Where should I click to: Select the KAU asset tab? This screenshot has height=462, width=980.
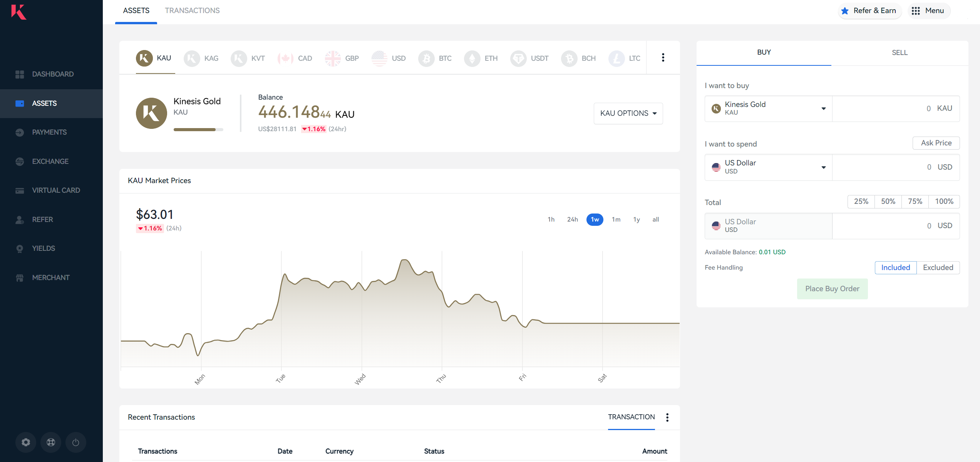(x=156, y=58)
